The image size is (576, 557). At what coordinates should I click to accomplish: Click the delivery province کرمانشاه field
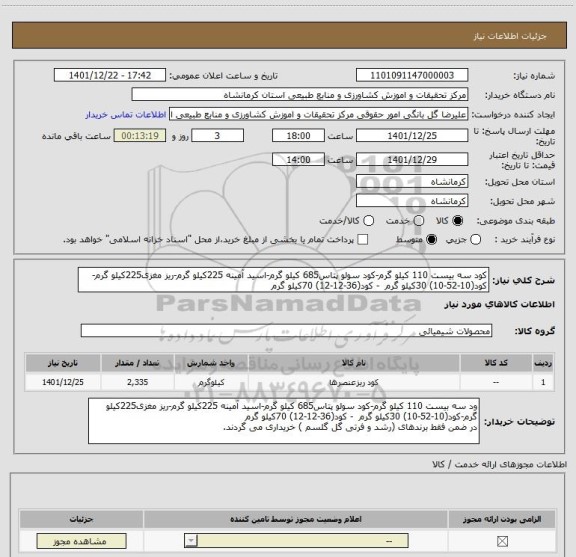coord(412,182)
